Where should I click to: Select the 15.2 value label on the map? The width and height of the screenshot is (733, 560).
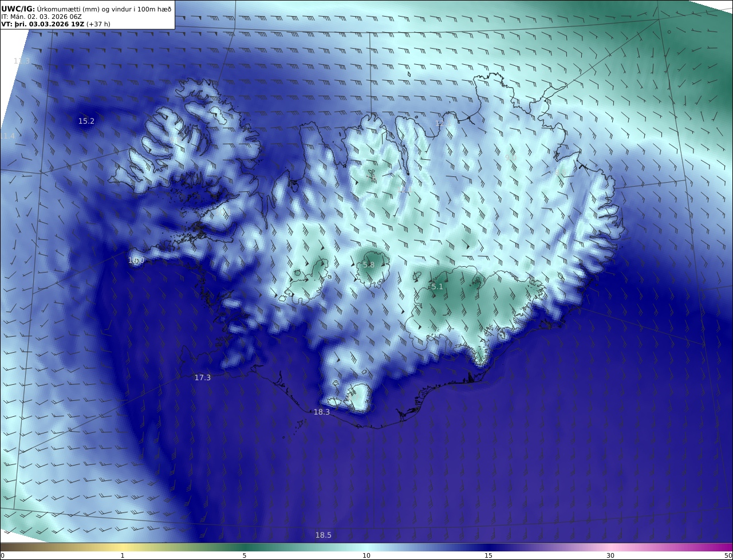pos(86,121)
